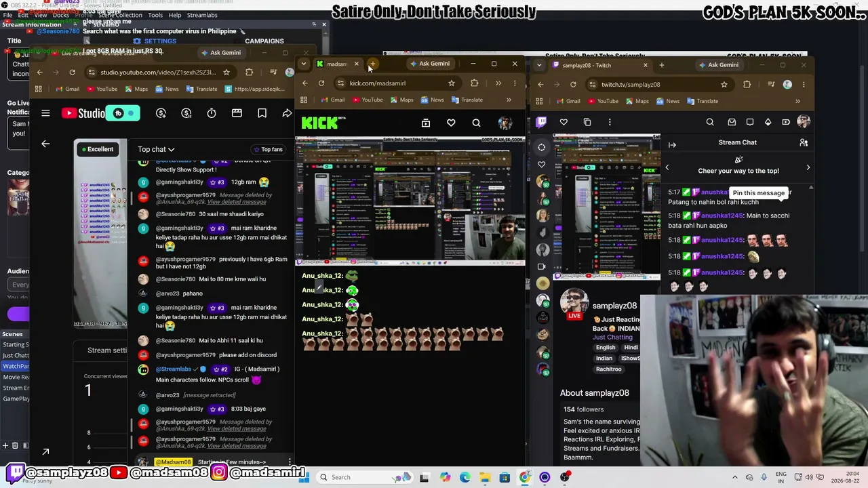Bookmark the studio.youtube.com page with the star
Viewport: 868px width, 488px height.
(226, 73)
